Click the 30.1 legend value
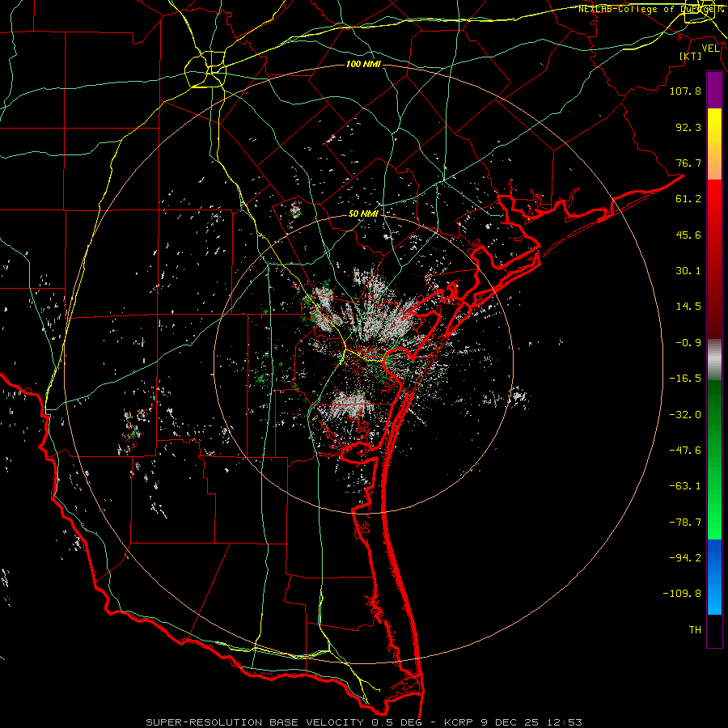This screenshot has width=728, height=728. (688, 271)
